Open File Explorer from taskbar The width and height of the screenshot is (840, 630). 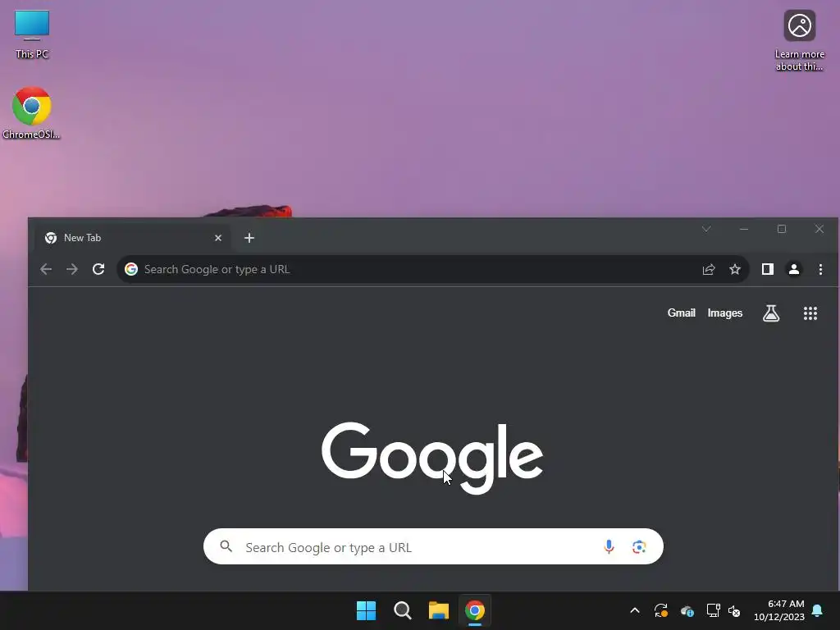[438, 610]
